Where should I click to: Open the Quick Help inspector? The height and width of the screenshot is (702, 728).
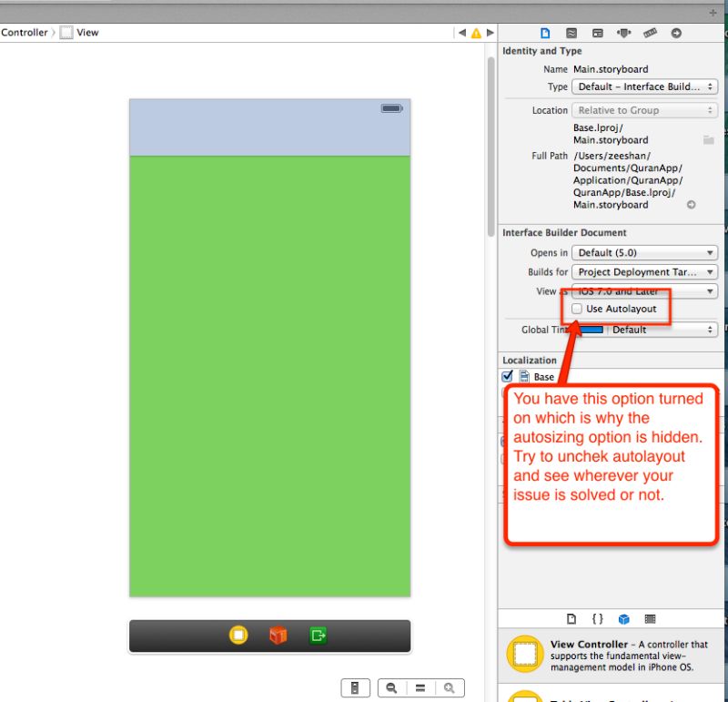(571, 33)
